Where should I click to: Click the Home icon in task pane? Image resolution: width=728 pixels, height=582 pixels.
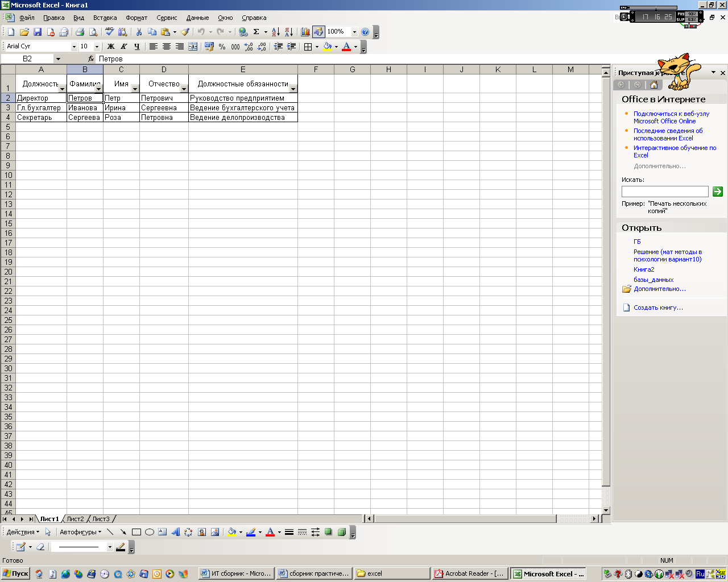[654, 85]
